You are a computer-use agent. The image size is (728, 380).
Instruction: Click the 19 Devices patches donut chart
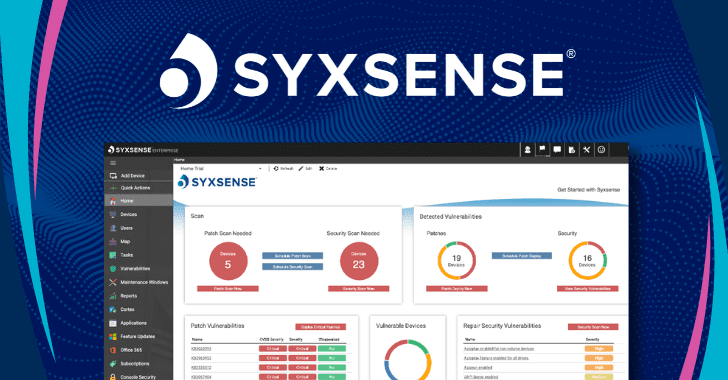click(x=456, y=261)
